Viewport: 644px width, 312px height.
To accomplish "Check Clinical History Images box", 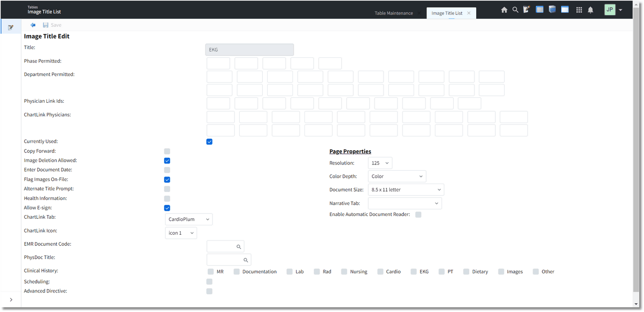I will (x=502, y=272).
